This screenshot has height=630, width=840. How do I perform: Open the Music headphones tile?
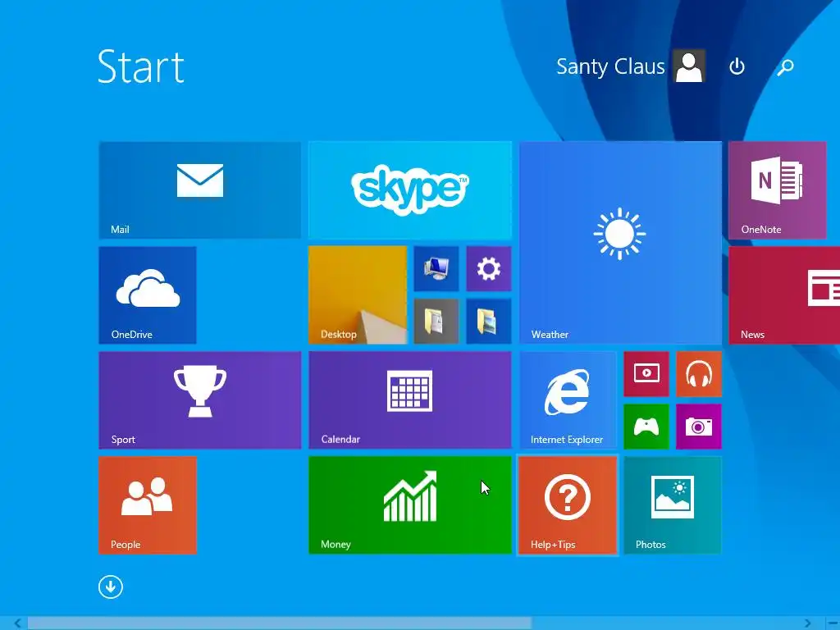699,374
